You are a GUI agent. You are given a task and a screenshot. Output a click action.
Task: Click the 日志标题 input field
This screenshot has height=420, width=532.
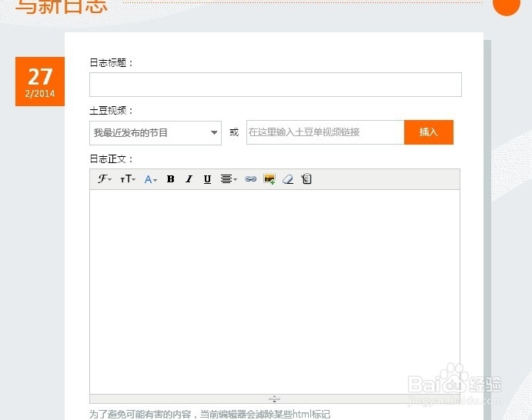pos(276,85)
